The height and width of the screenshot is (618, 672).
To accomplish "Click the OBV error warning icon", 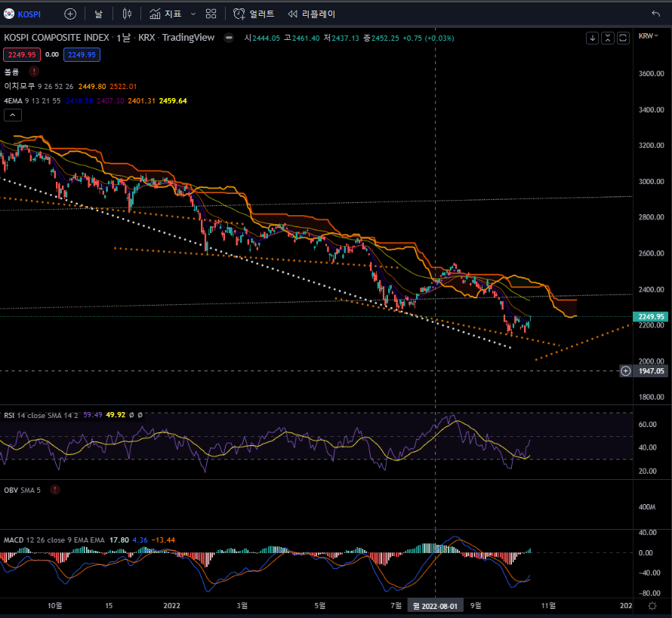I will point(55,490).
